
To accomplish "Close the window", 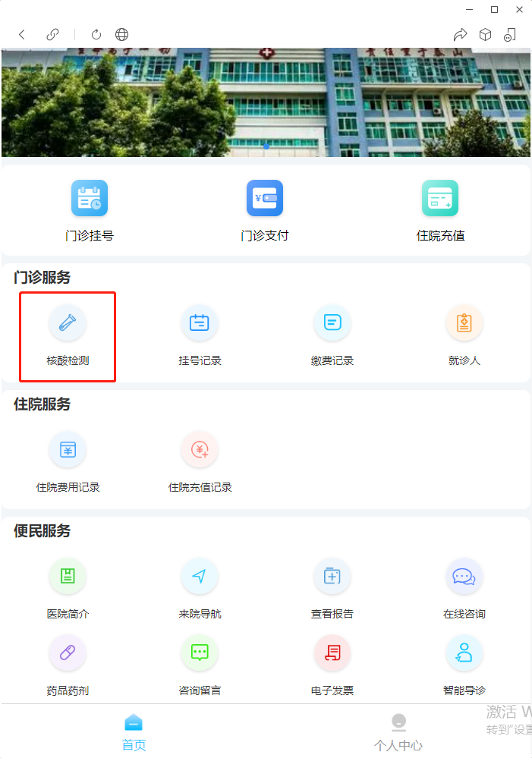I will pyautogui.click(x=519, y=9).
